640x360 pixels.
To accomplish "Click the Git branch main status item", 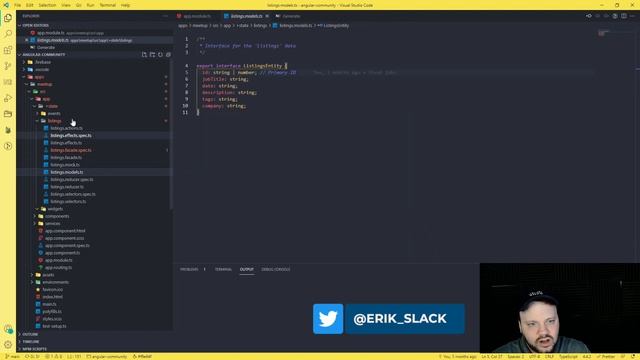I will point(12,356).
